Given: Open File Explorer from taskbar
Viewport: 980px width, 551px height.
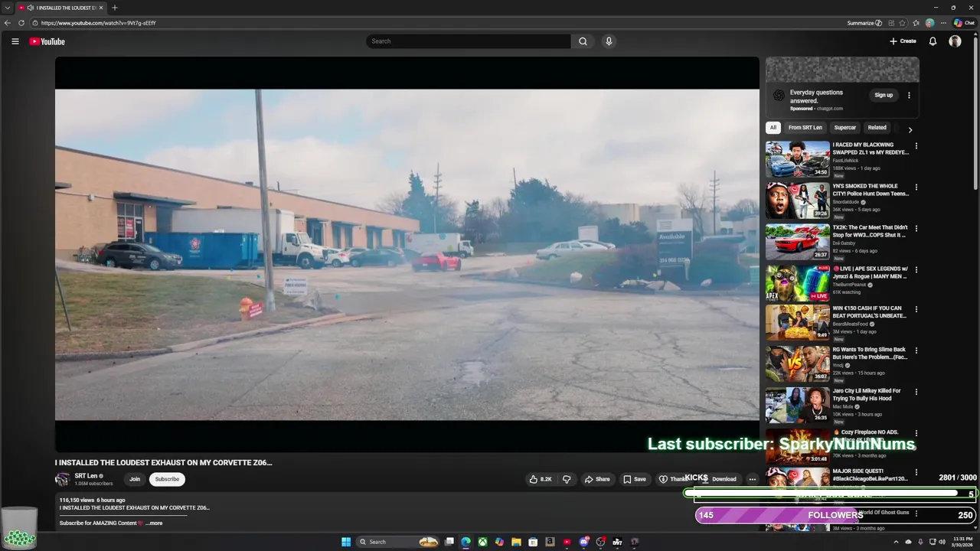Looking at the screenshot, I should (516, 542).
